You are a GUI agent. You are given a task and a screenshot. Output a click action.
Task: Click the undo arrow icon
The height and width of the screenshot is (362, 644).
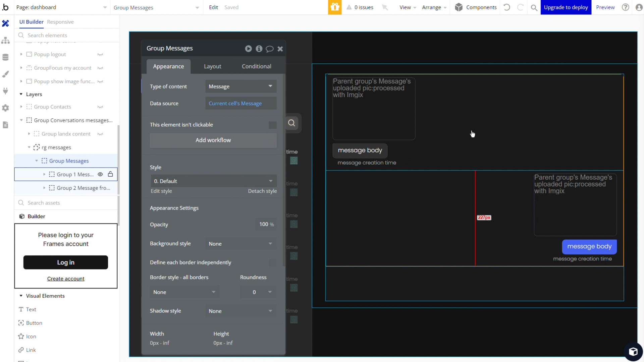(507, 7)
